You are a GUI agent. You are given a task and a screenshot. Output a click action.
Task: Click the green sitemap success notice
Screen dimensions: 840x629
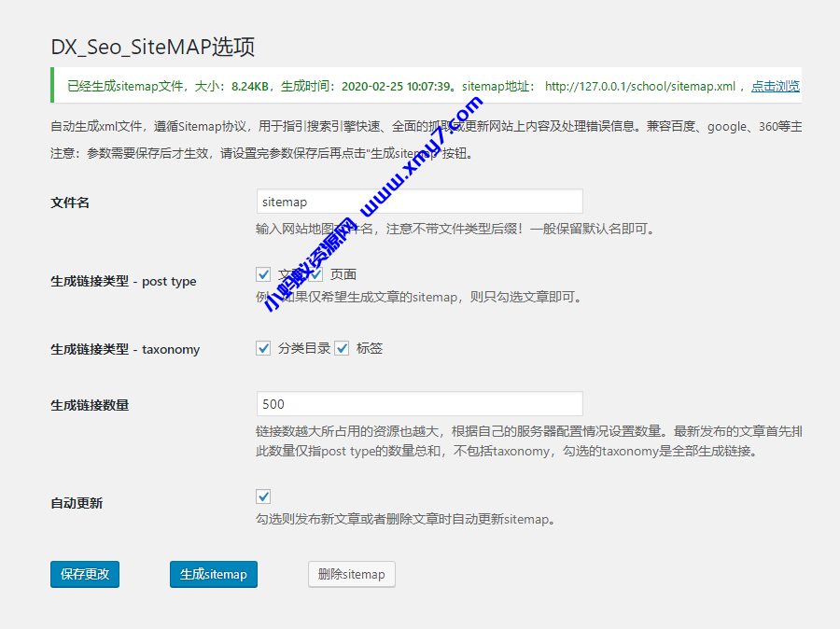(420, 86)
